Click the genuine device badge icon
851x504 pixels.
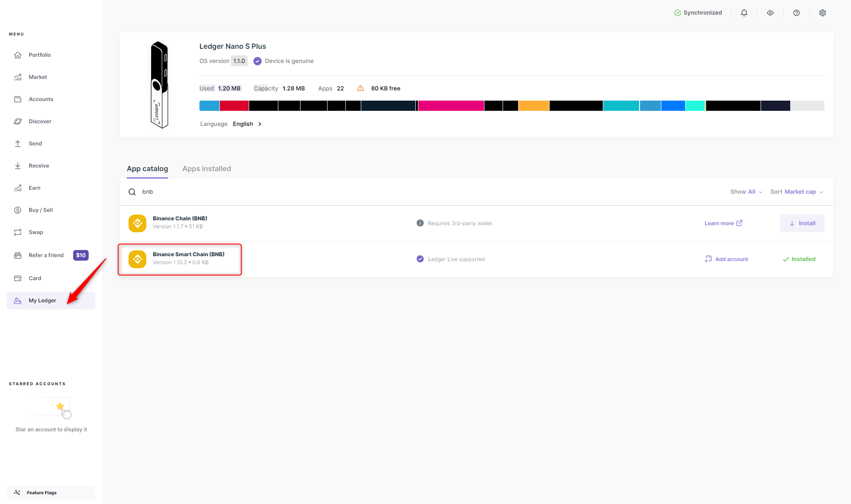click(x=258, y=61)
